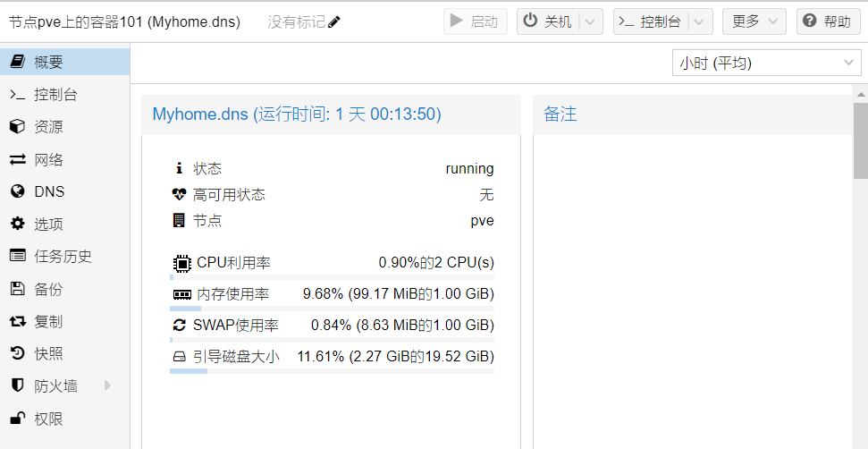Click the 高可用状态 value 无
Viewport: 868px width, 449px height.
[486, 195]
